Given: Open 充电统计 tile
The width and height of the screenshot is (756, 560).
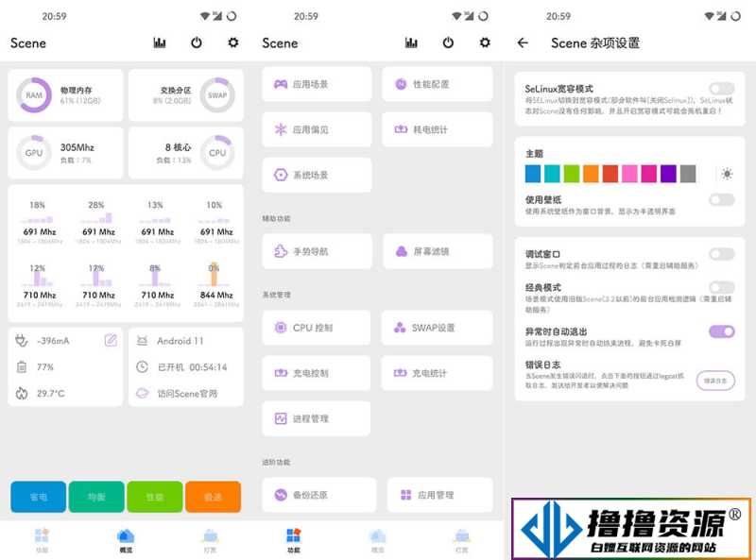Looking at the screenshot, I should (x=437, y=373).
